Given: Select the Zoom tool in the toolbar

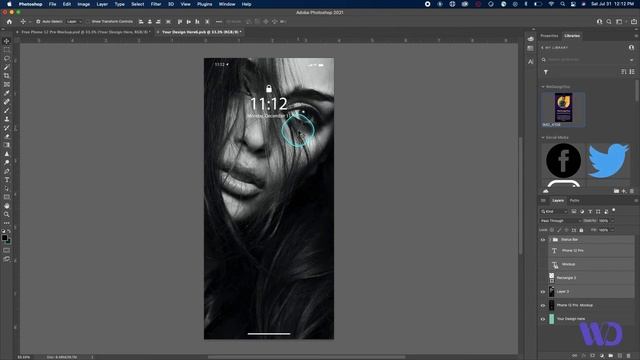Looking at the screenshot, I should coord(7,214).
